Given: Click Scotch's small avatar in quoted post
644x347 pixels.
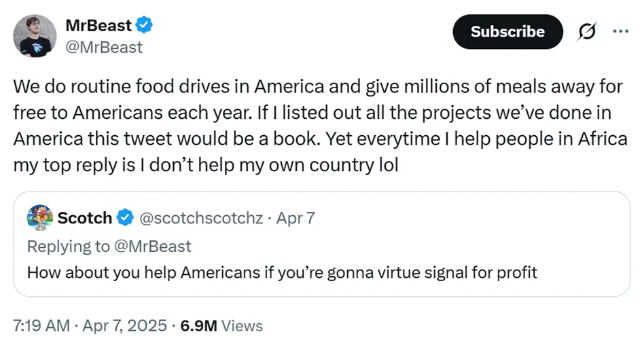Looking at the screenshot, I should tap(39, 218).
